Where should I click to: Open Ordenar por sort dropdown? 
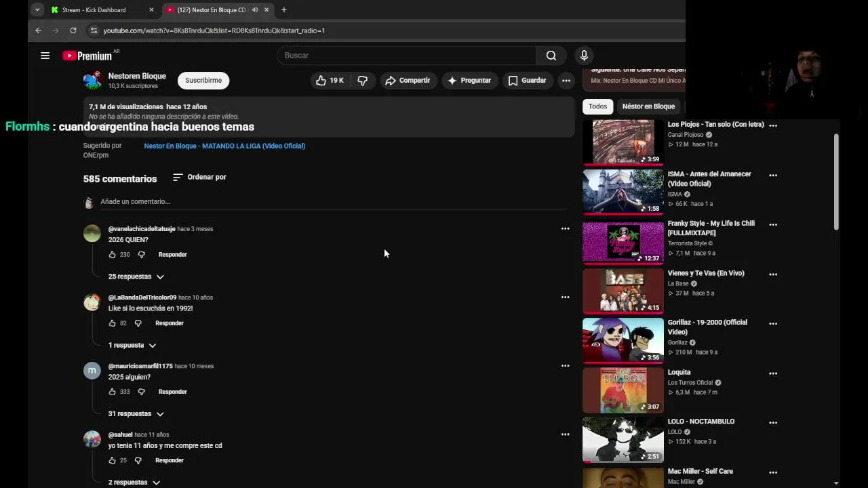coord(199,177)
